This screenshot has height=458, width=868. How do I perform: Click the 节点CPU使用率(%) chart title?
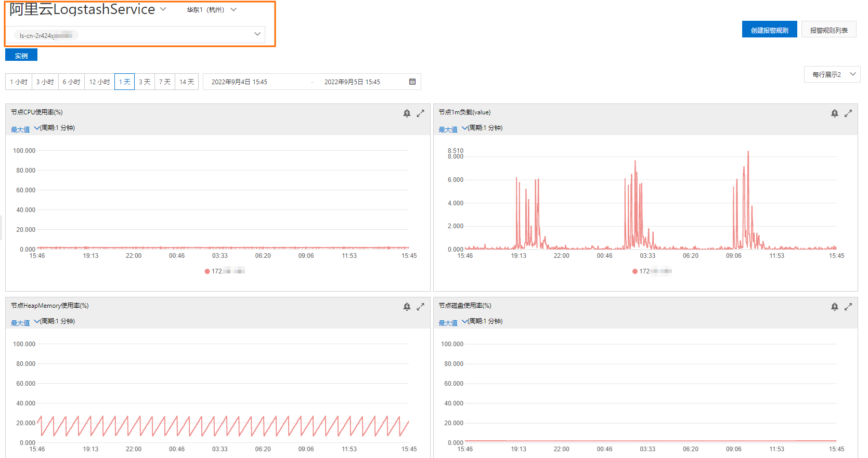[x=36, y=112]
